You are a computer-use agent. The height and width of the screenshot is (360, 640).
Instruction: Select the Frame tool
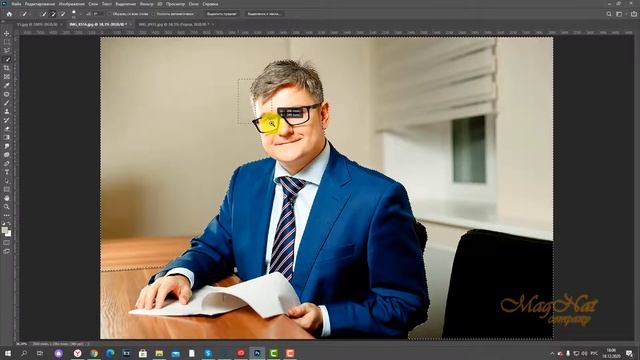point(7,77)
